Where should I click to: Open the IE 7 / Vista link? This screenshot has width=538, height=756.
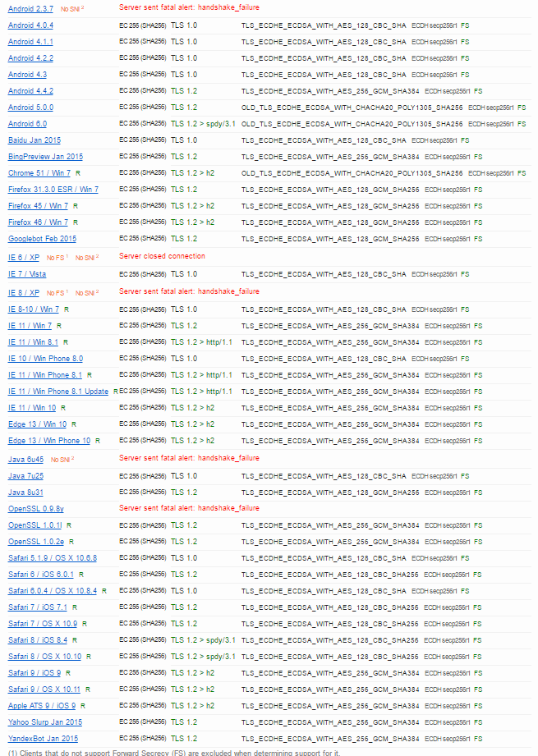pos(27,274)
